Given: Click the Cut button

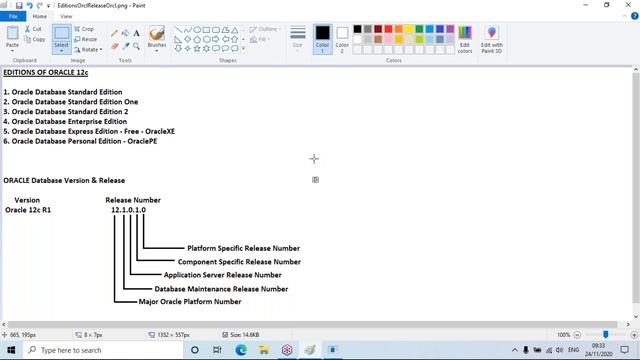Looking at the screenshot, I should click(33, 29).
